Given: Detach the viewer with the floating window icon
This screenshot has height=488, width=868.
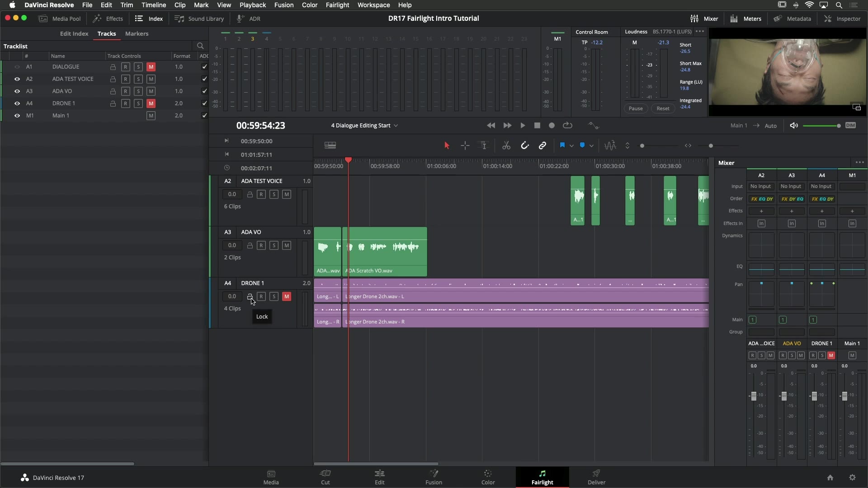Looking at the screenshot, I should tap(857, 108).
